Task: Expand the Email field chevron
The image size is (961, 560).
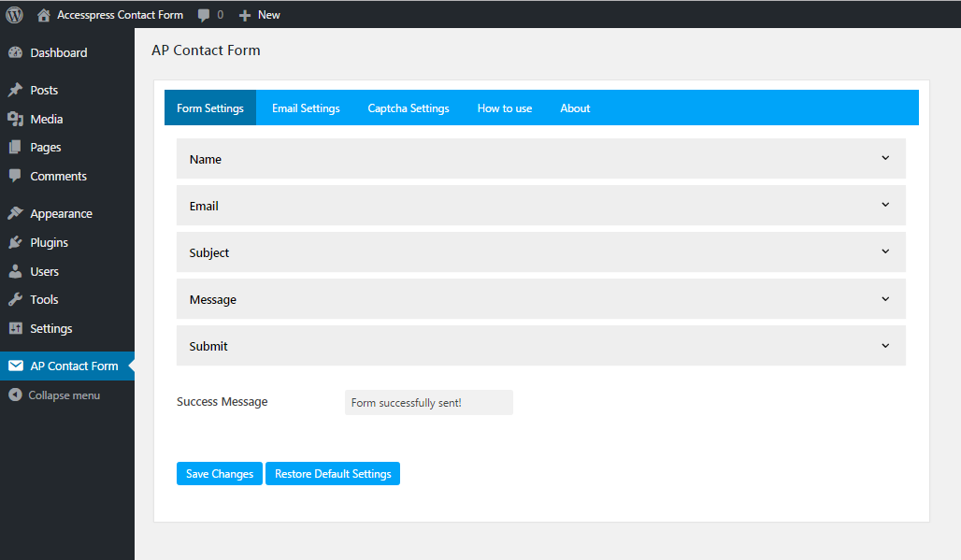Action: (x=885, y=205)
